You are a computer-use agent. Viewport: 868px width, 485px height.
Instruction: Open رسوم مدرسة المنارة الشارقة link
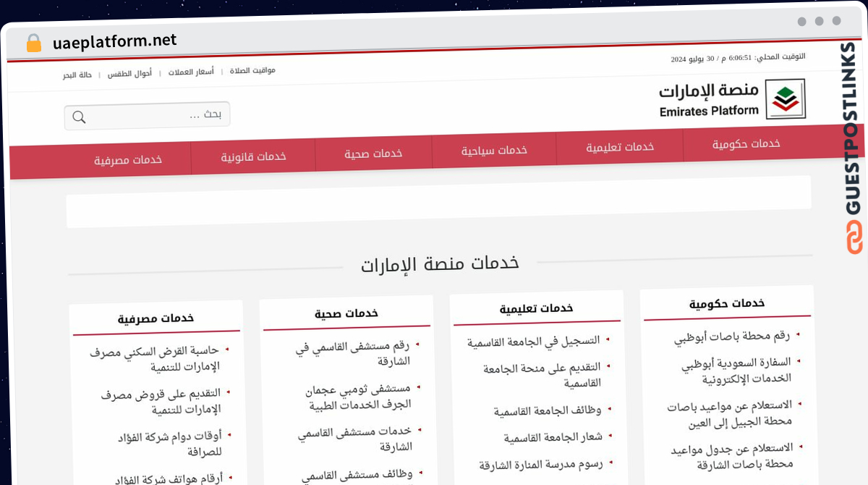point(541,465)
